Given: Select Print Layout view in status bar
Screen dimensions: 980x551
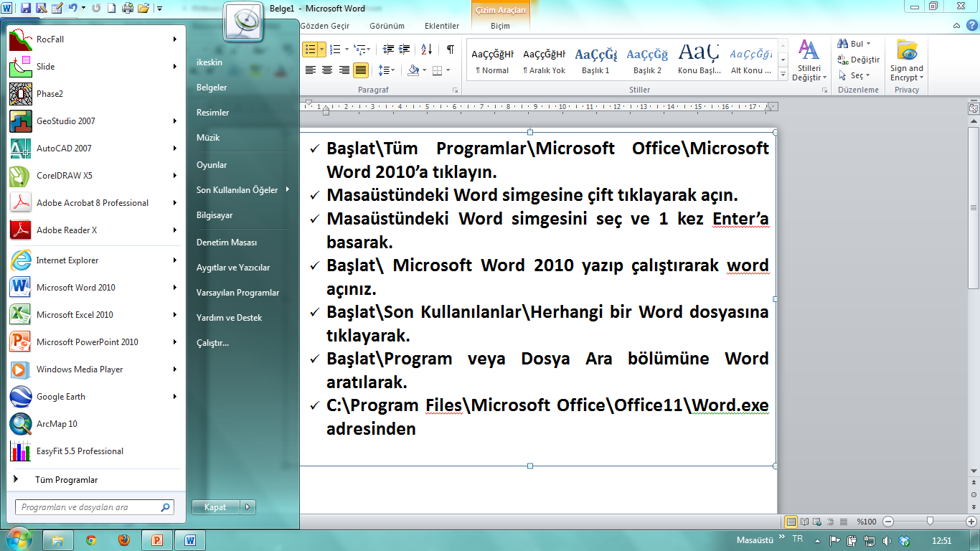Looking at the screenshot, I should [791, 522].
